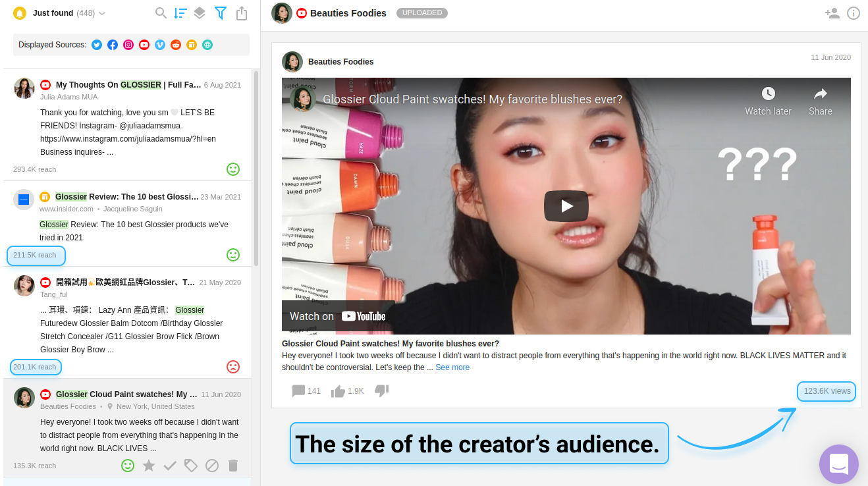868x486 pixels.
Task: Toggle the Instagram source filter
Action: click(x=128, y=45)
